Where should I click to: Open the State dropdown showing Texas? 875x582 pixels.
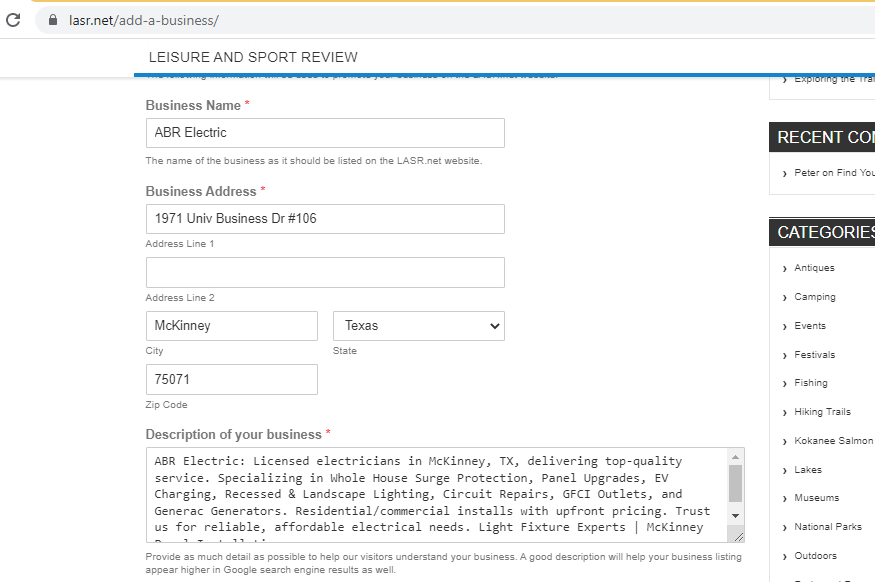click(x=419, y=326)
